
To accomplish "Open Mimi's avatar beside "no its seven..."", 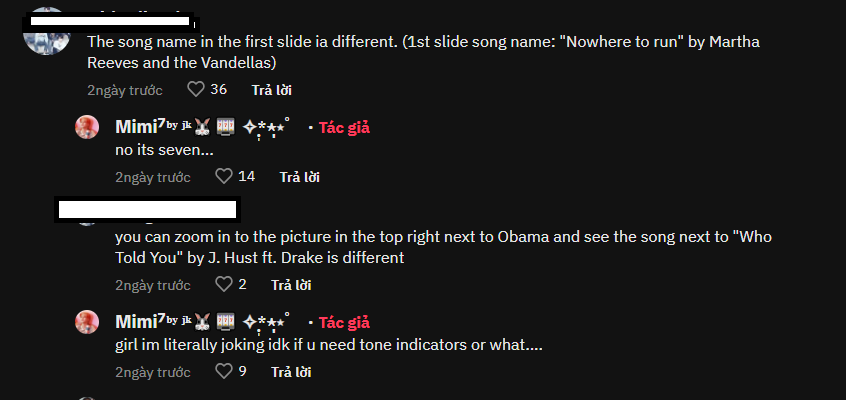I will [x=88, y=127].
